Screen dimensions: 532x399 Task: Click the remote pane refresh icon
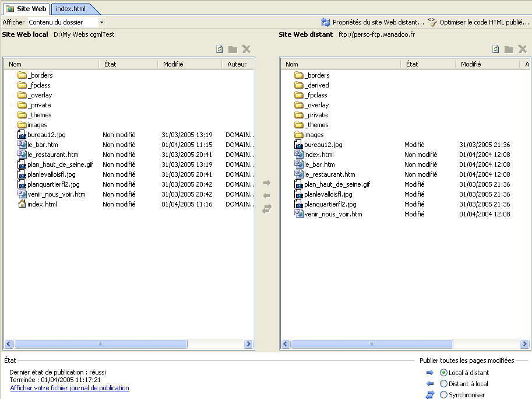point(496,50)
